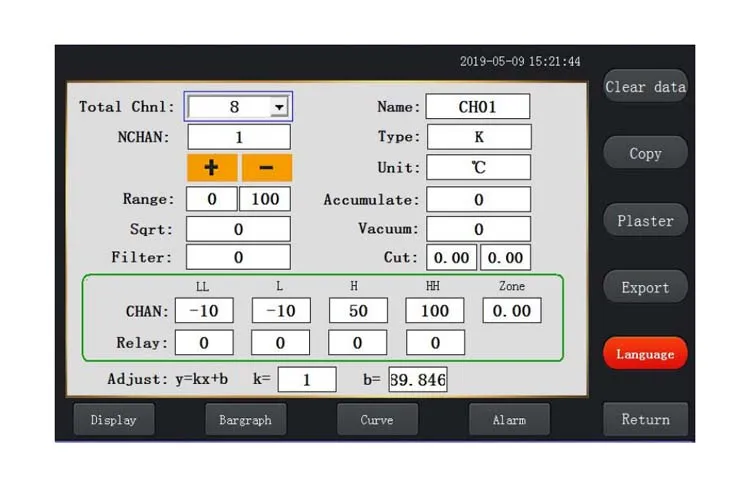Click the Export button
The width and height of the screenshot is (750, 500).
click(646, 287)
